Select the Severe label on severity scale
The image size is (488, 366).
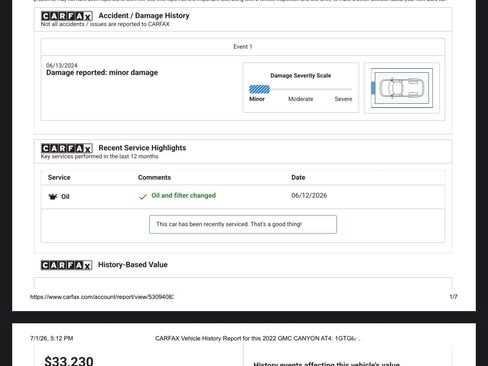click(x=343, y=99)
